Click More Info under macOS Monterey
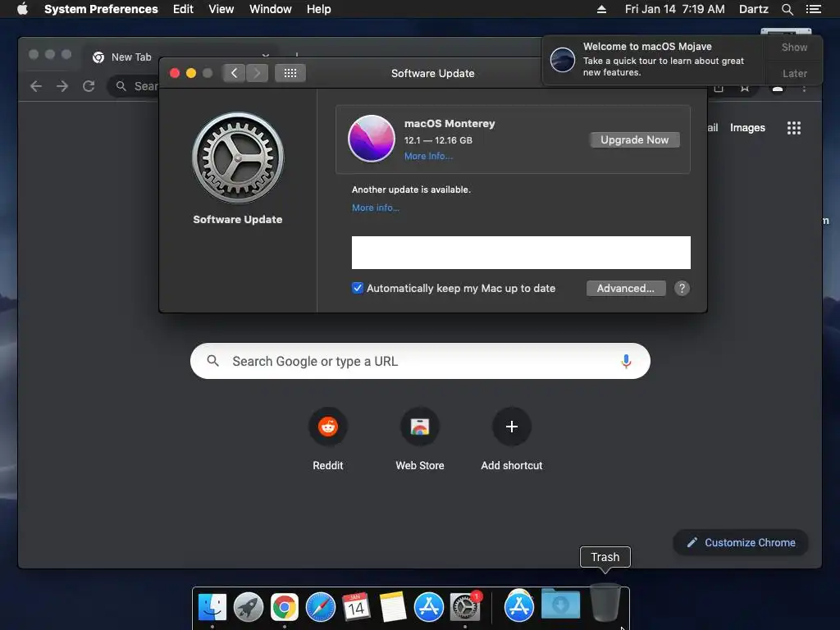Image resolution: width=840 pixels, height=630 pixels. tap(428, 156)
